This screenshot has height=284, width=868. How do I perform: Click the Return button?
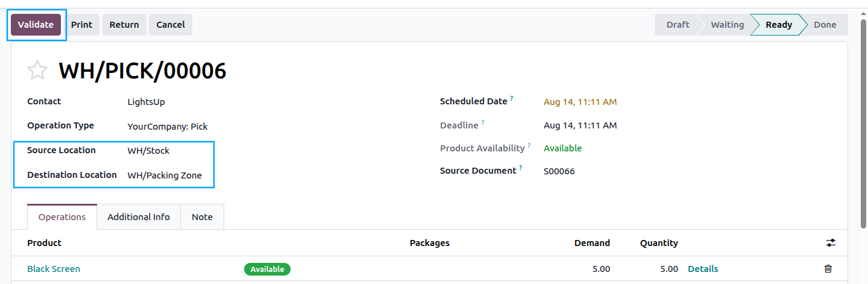(x=124, y=25)
